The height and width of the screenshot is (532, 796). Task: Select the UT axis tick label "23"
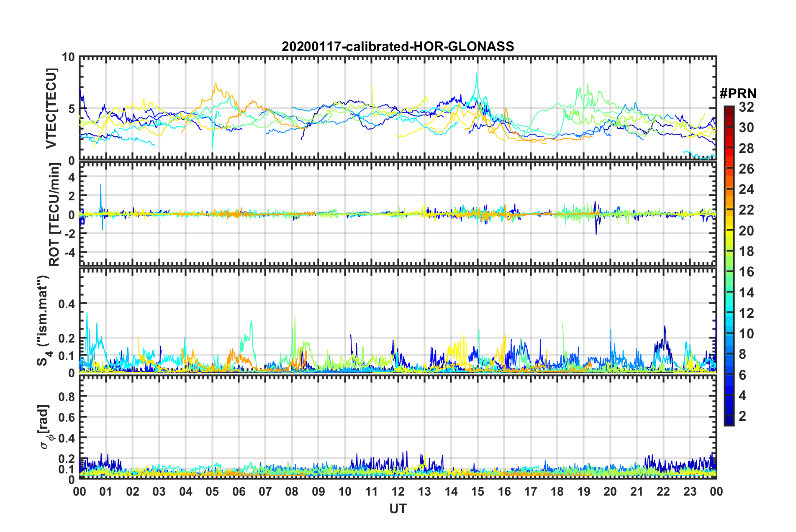click(690, 491)
